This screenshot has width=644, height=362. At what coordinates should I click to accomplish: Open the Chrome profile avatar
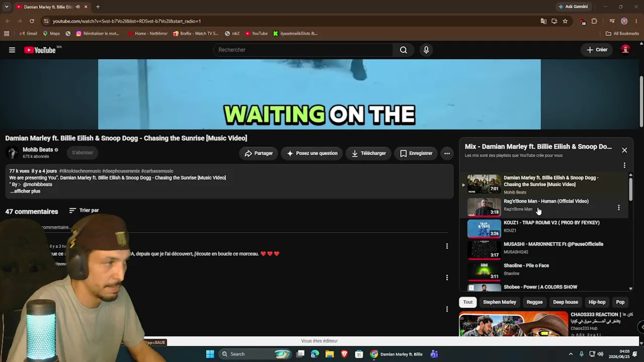click(624, 21)
